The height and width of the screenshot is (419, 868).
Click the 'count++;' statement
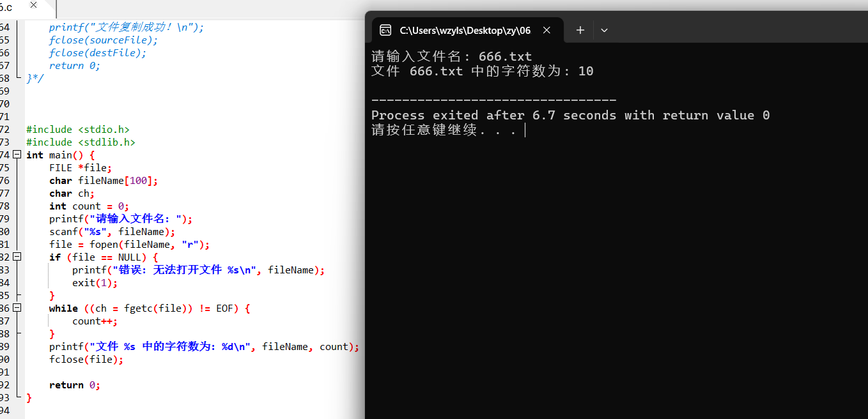click(95, 321)
